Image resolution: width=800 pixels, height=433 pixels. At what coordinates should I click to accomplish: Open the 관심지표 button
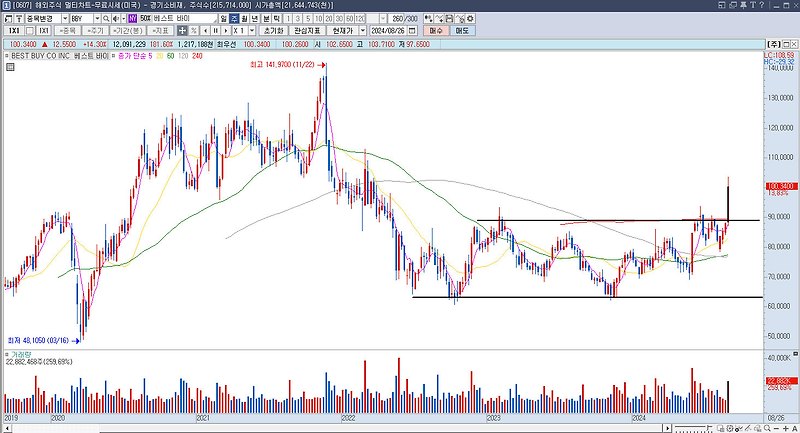tap(307, 31)
